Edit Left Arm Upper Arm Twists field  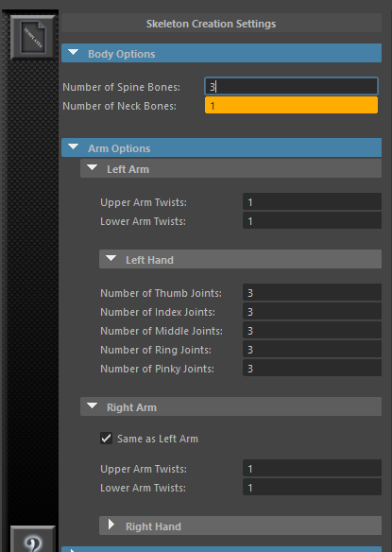[312, 201]
